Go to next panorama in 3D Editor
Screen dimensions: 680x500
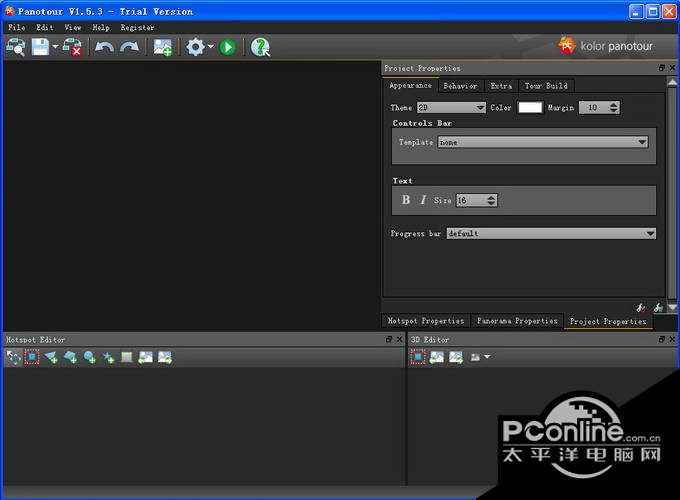tap(456, 357)
